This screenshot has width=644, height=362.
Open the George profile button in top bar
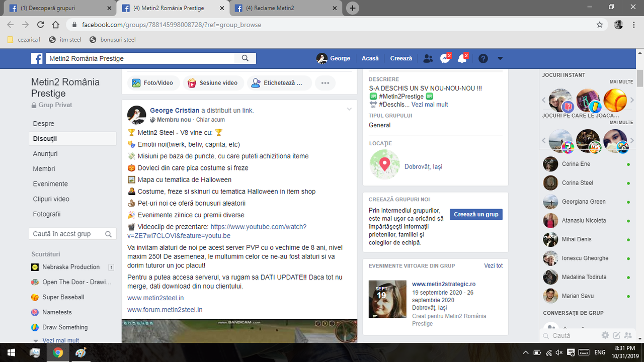333,58
